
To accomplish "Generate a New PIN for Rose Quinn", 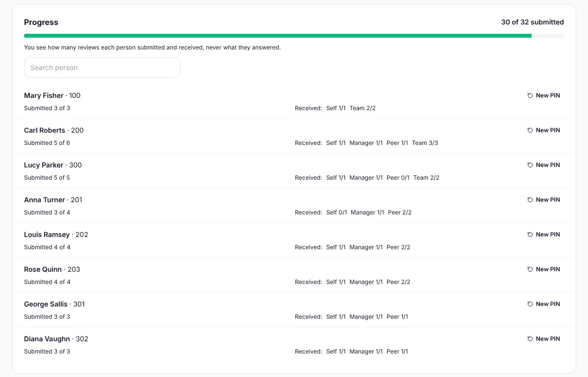I will 543,269.
